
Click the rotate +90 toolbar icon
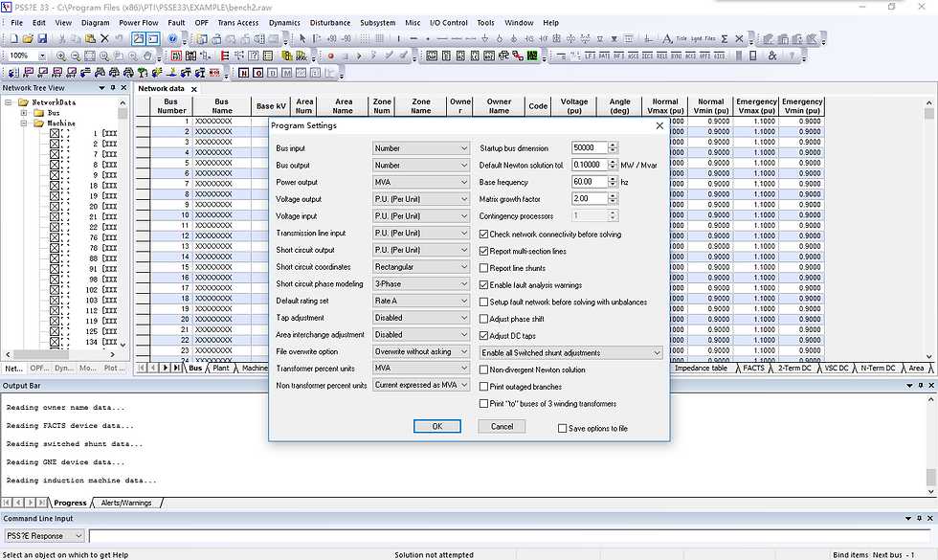[331, 39]
